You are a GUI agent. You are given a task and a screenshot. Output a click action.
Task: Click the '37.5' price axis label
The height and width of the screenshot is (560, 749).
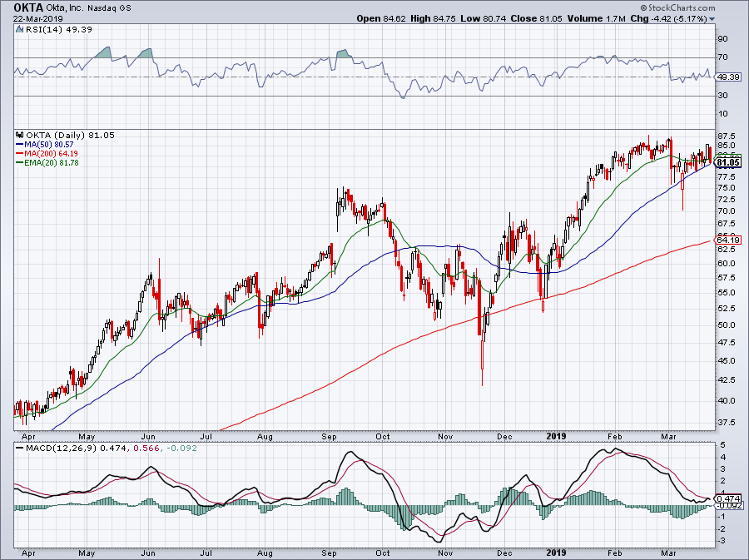[726, 422]
